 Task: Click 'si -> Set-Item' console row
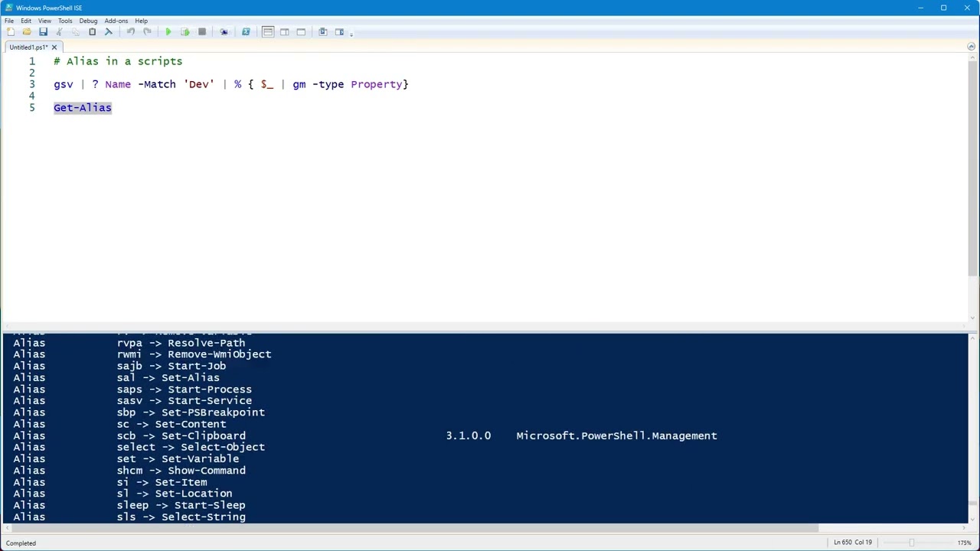tap(162, 482)
